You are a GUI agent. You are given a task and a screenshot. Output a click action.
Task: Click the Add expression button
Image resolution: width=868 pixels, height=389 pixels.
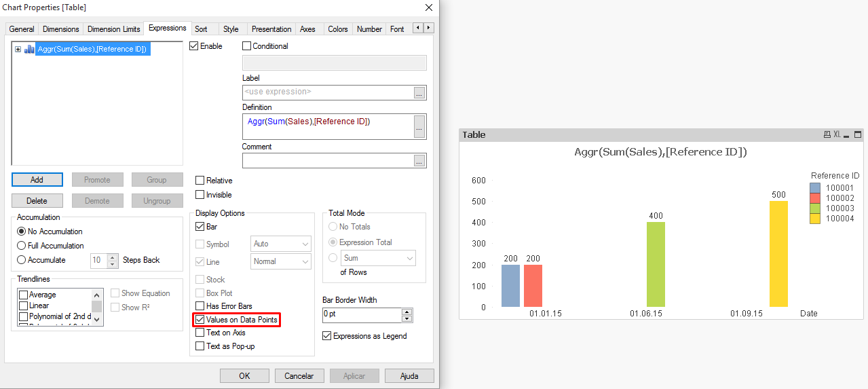point(37,180)
